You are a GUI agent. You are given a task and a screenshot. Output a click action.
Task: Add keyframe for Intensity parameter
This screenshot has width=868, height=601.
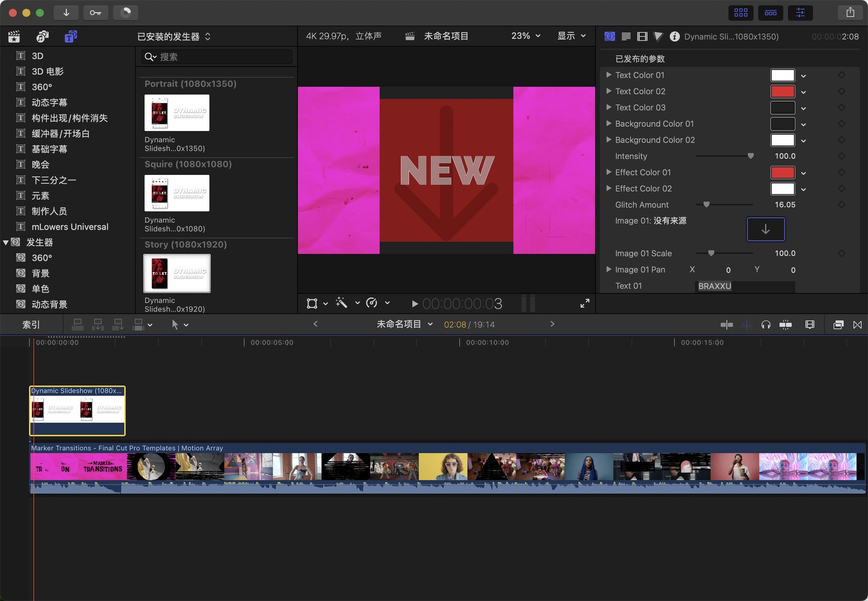(x=841, y=156)
